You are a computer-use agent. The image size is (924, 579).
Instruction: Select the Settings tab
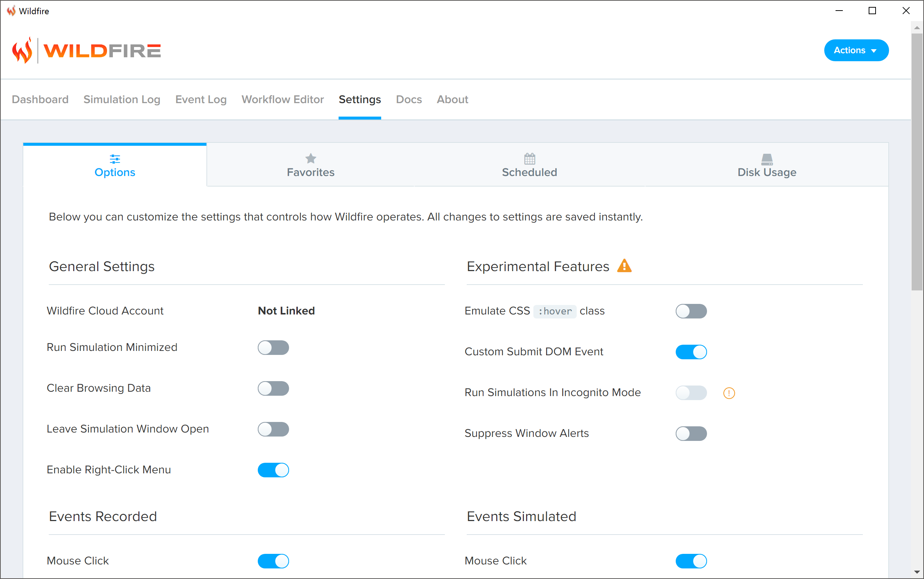(x=360, y=99)
